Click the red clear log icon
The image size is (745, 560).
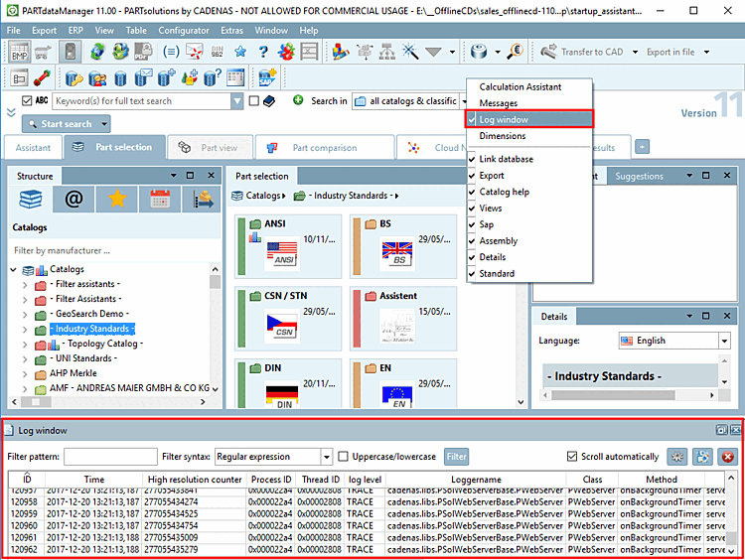pos(728,457)
